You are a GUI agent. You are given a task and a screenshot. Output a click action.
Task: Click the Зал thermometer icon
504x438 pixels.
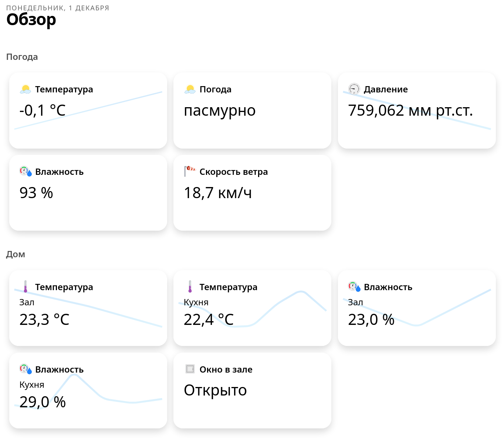pyautogui.click(x=26, y=287)
